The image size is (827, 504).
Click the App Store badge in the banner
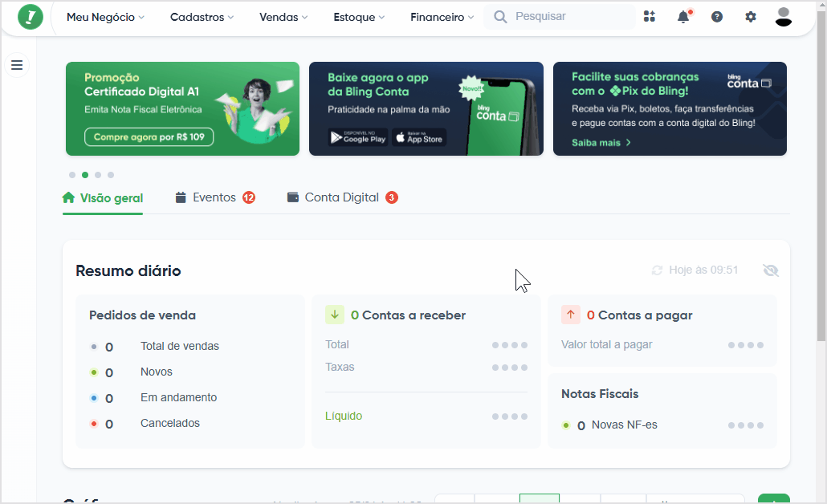419,137
